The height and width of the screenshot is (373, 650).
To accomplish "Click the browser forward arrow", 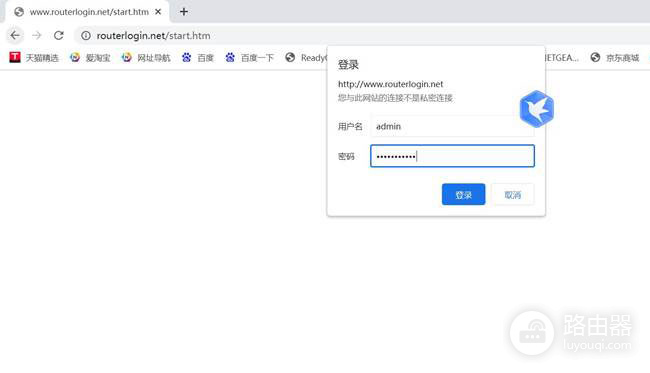I will 37,36.
